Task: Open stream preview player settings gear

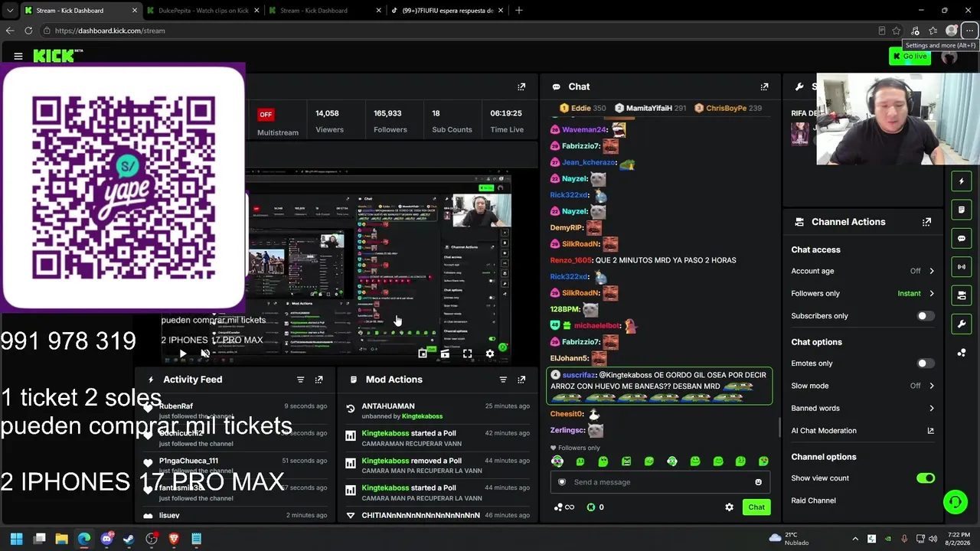Action: click(490, 354)
